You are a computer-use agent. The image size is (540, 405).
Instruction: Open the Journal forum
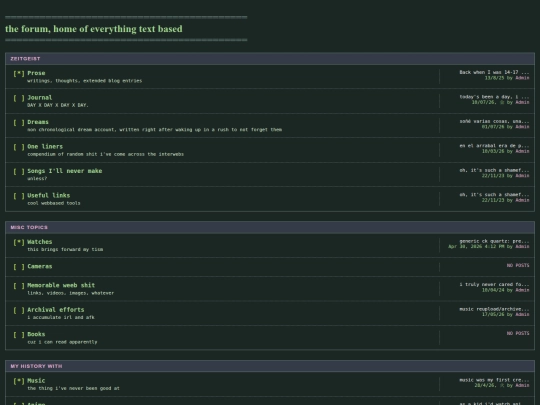(40, 97)
